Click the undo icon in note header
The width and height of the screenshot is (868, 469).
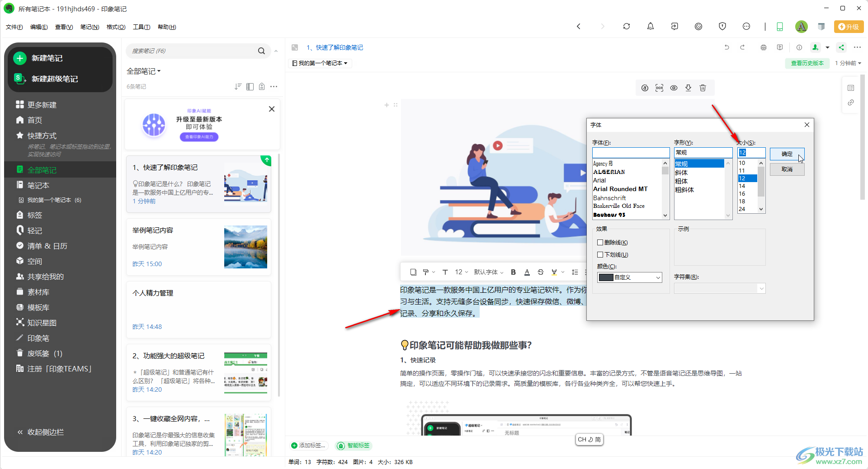click(x=726, y=47)
